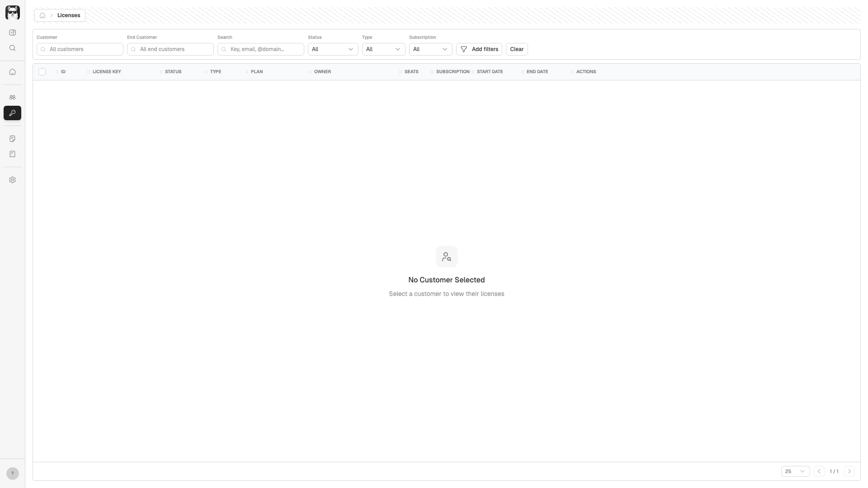Go to home in sidebar
This screenshot has height=488, width=868.
pyautogui.click(x=12, y=72)
